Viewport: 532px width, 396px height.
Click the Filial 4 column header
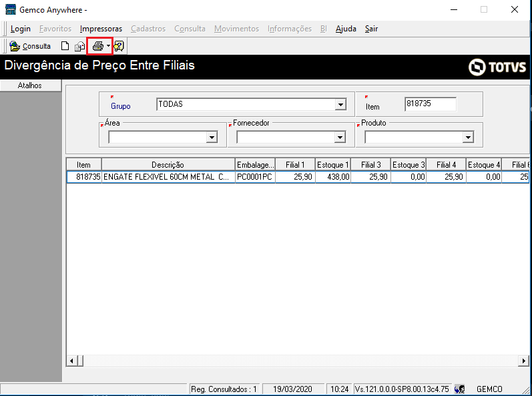[446, 164]
